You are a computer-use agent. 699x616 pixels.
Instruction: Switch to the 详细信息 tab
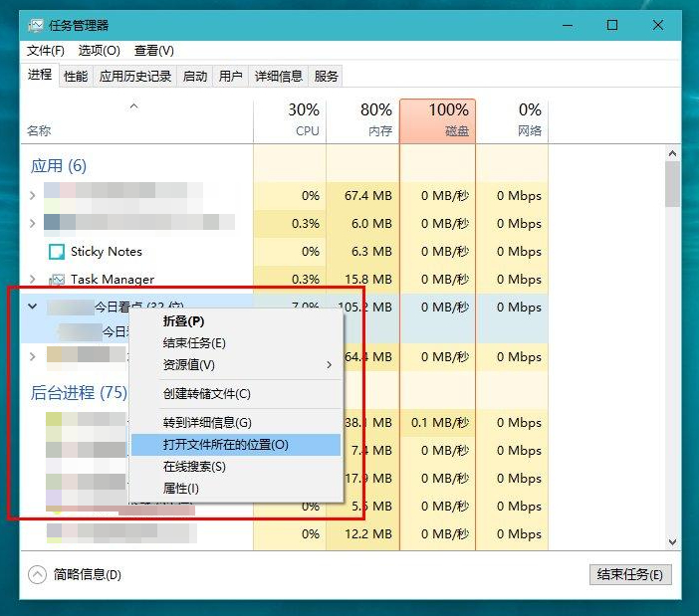tap(278, 76)
